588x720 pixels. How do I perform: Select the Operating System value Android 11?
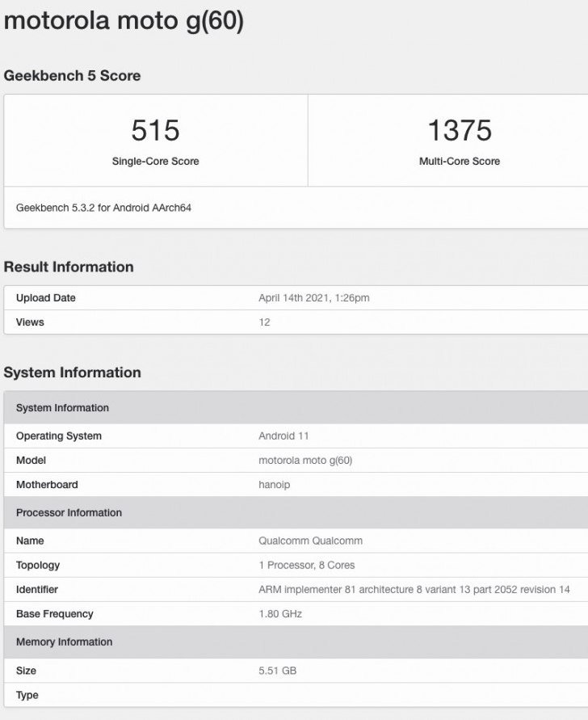click(x=283, y=436)
